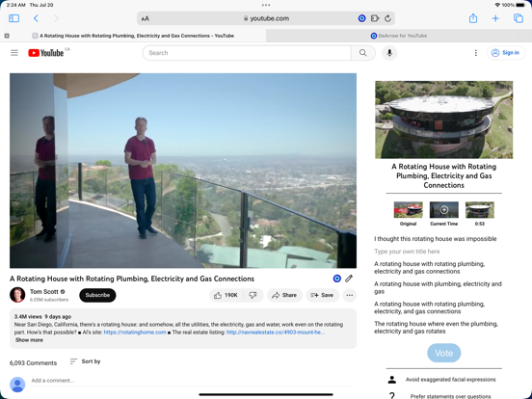The height and width of the screenshot is (399, 532).
Task: Toggle the Safari sidebar button
Action: coord(13,18)
